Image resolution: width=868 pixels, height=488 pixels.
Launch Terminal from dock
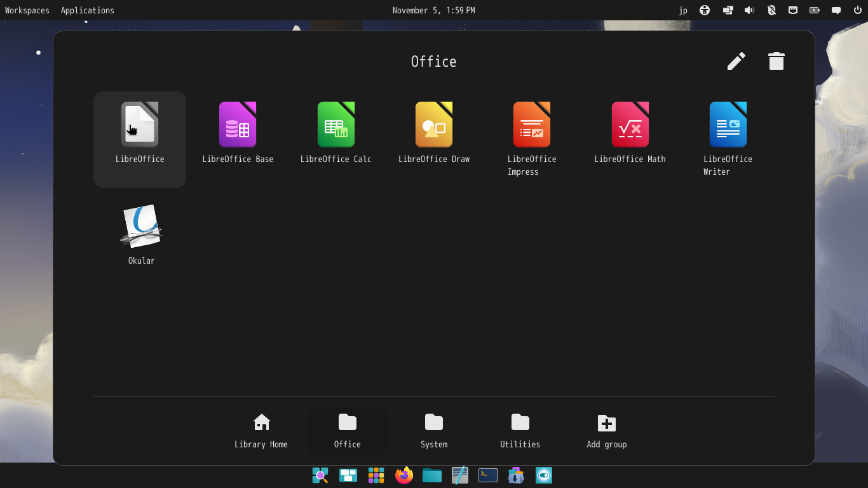click(488, 475)
